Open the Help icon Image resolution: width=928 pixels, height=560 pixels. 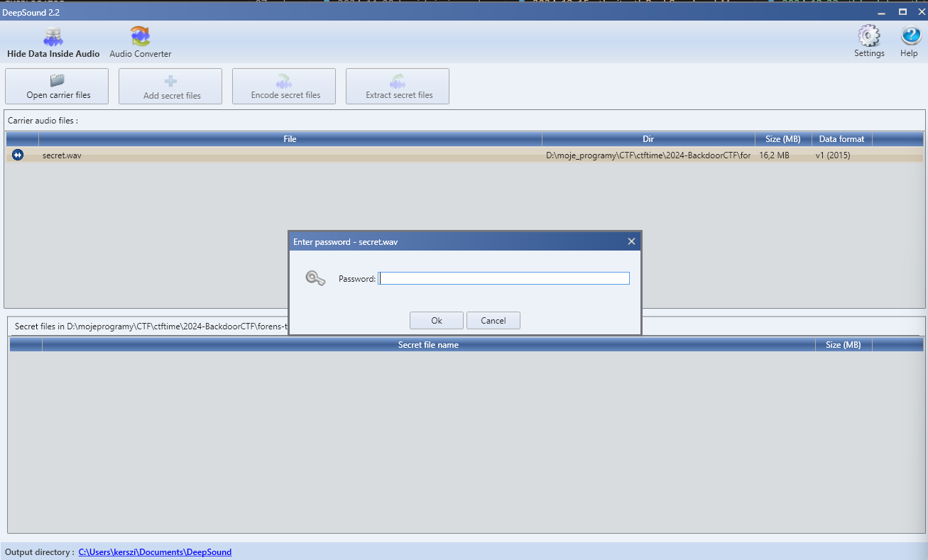(910, 36)
